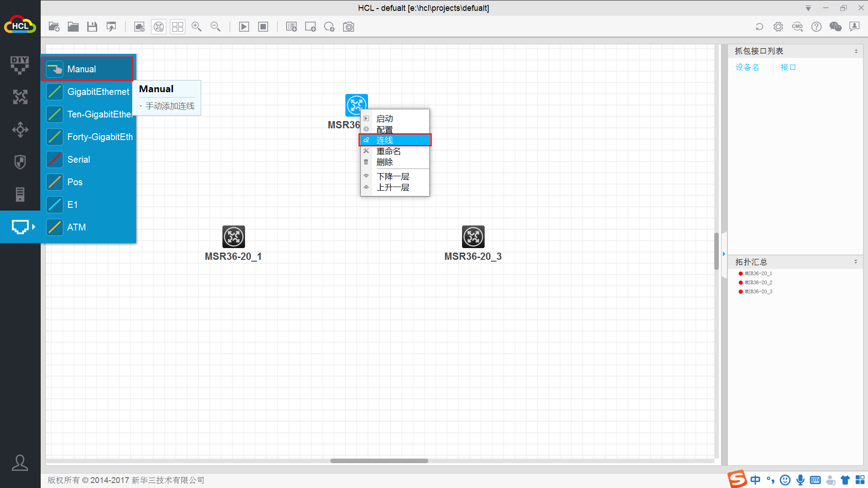Select the MSR36-20_1 router on canvas
Image resolution: width=868 pixels, height=488 pixels.
234,237
